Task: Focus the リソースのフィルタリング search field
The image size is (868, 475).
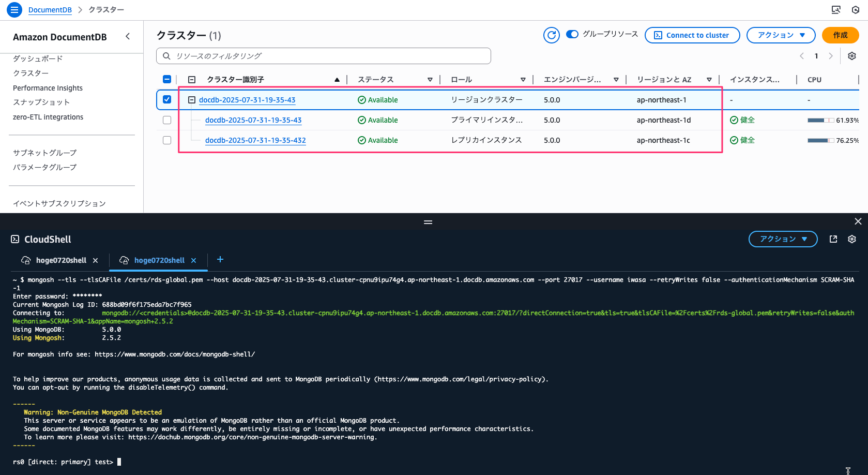Action: pos(324,56)
